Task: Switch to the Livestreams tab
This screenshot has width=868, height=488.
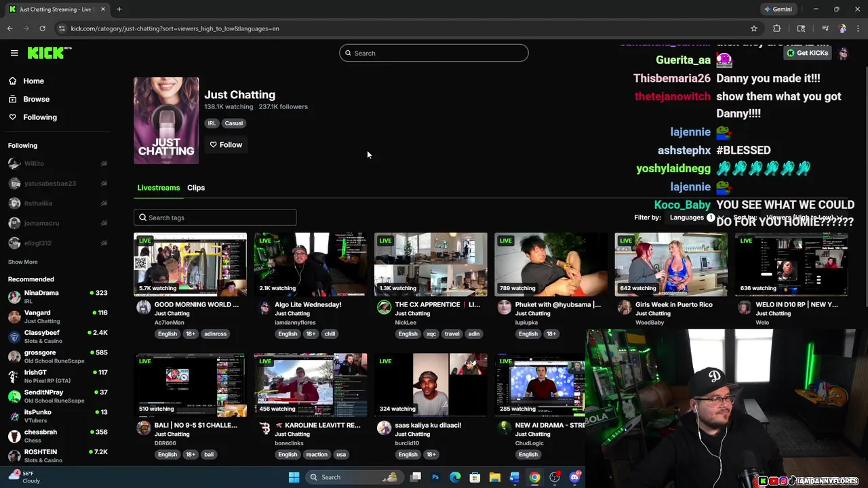Action: tap(159, 188)
